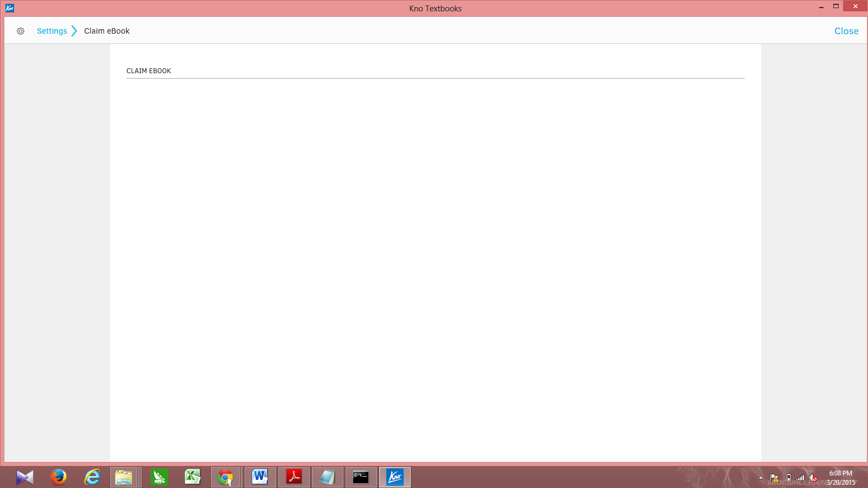Viewport: 868px width, 488px height.
Task: Open Visual Studio from the taskbar
Action: pos(25,477)
